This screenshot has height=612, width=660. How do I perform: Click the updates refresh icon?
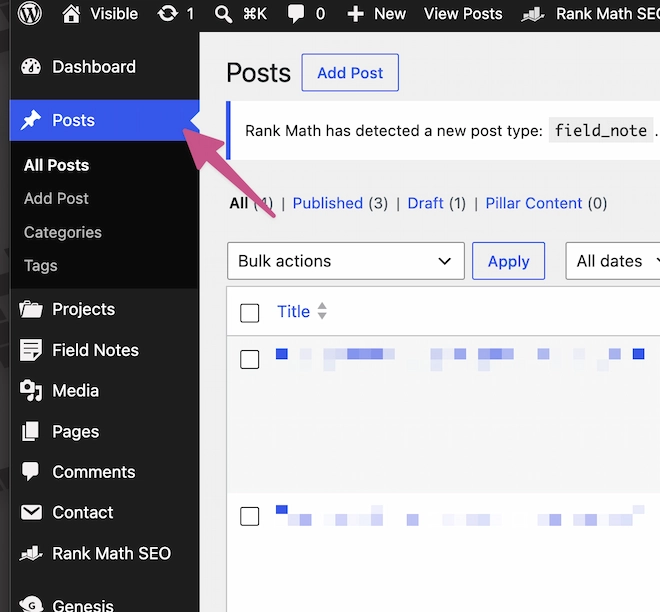coord(168,14)
